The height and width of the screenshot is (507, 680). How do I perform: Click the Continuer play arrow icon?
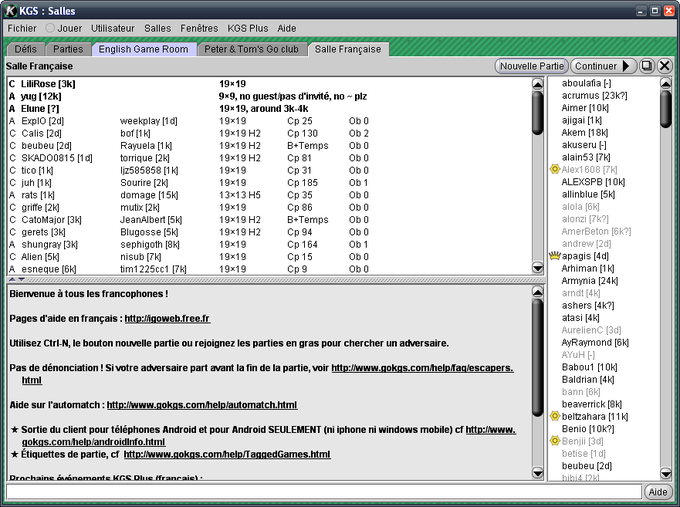[626, 66]
